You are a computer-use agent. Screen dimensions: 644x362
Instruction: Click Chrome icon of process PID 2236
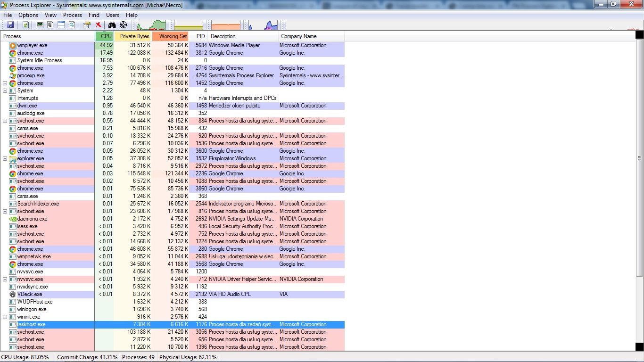click(13, 173)
